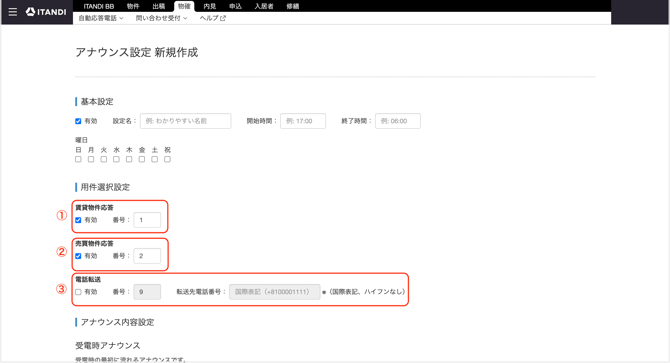This screenshot has height=363, width=670.
Task: Click the 売買物件応答 番号 field
Action: pos(147,256)
